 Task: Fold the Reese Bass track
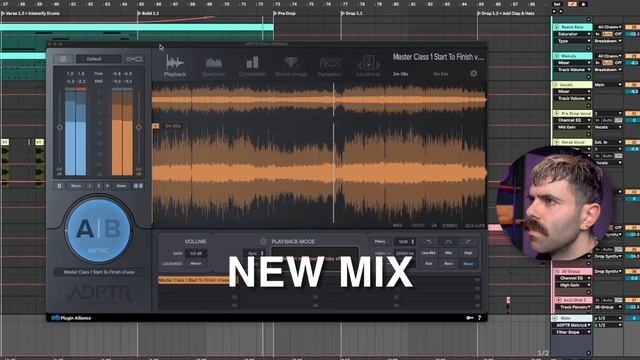[556, 27]
